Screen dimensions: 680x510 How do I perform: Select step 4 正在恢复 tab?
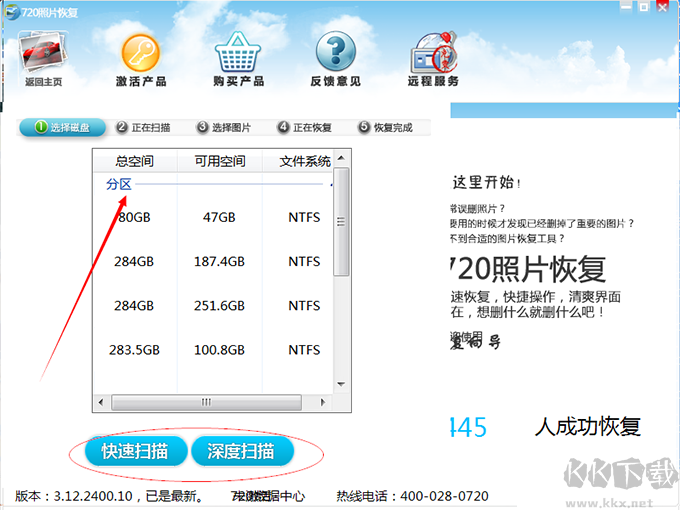click(304, 128)
